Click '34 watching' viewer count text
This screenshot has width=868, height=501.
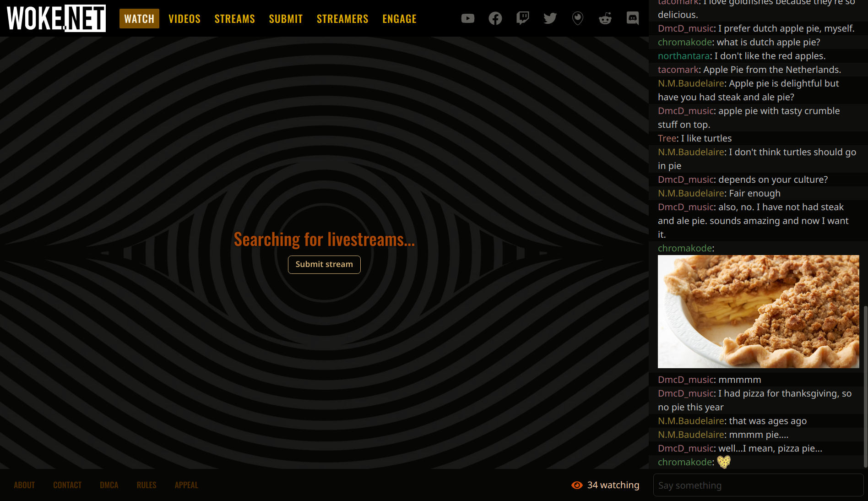click(x=613, y=485)
